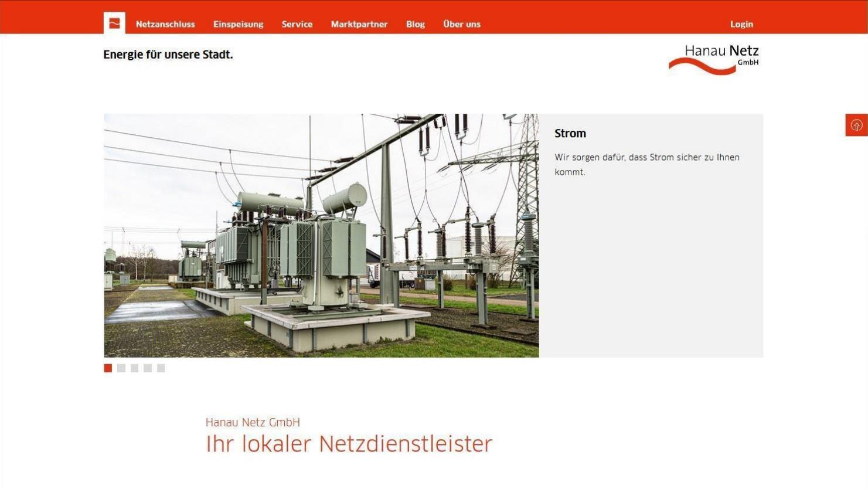Viewport: 868px width, 489px height.
Task: Open the Service menu
Action: click(x=297, y=24)
